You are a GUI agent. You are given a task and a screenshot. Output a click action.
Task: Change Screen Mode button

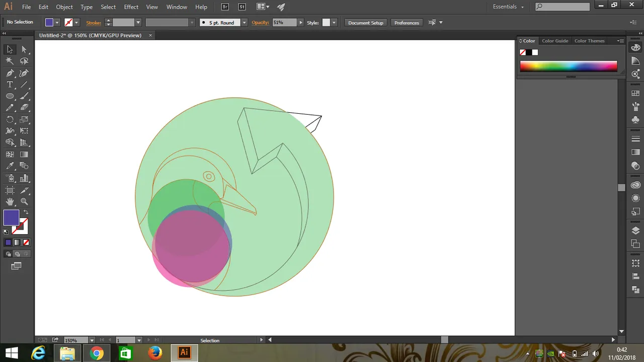tap(17, 266)
